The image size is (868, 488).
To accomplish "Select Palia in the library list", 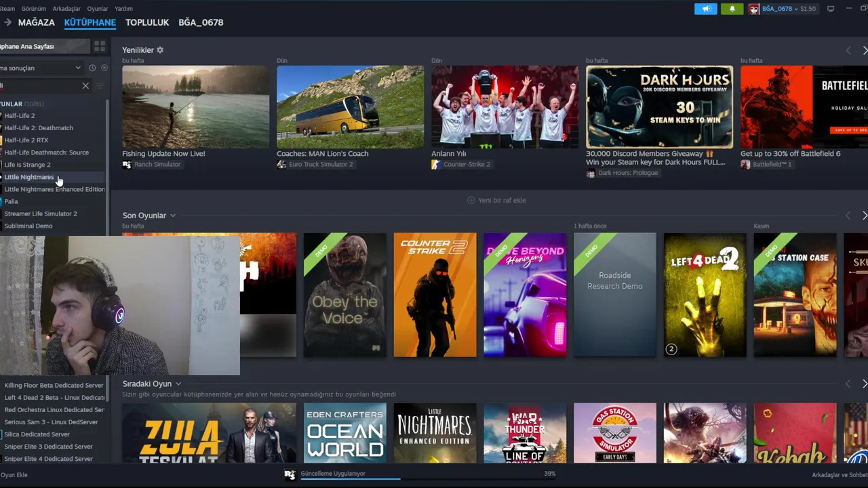I will coord(11,201).
